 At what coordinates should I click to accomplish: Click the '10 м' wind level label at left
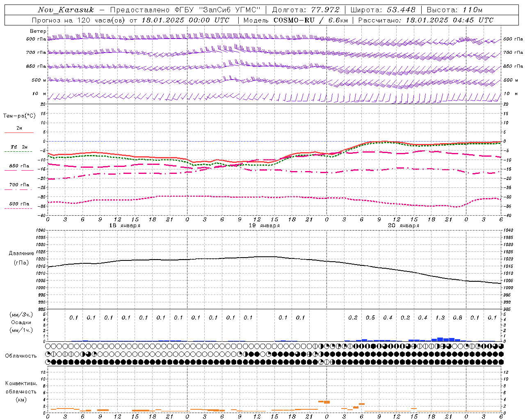(x=39, y=94)
